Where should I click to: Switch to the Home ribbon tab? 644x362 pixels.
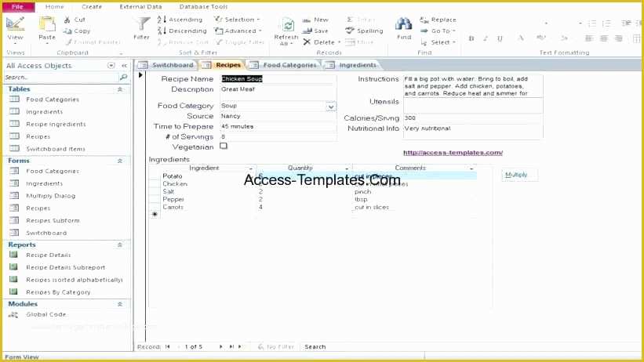click(55, 6)
